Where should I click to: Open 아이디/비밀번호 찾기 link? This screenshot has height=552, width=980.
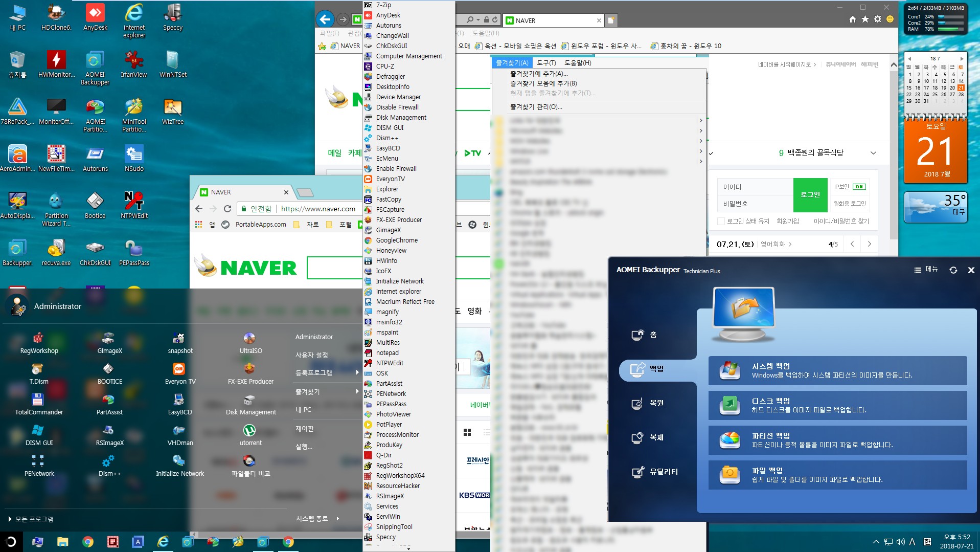pos(841,221)
